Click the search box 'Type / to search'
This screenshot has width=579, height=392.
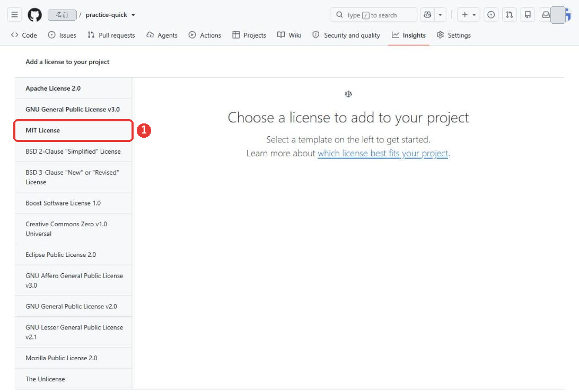pos(373,15)
